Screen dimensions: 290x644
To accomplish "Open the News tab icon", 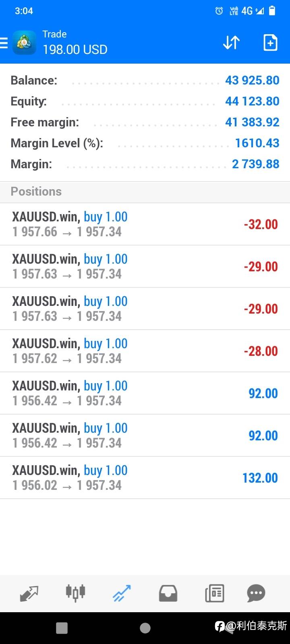I will click(x=214, y=593).
